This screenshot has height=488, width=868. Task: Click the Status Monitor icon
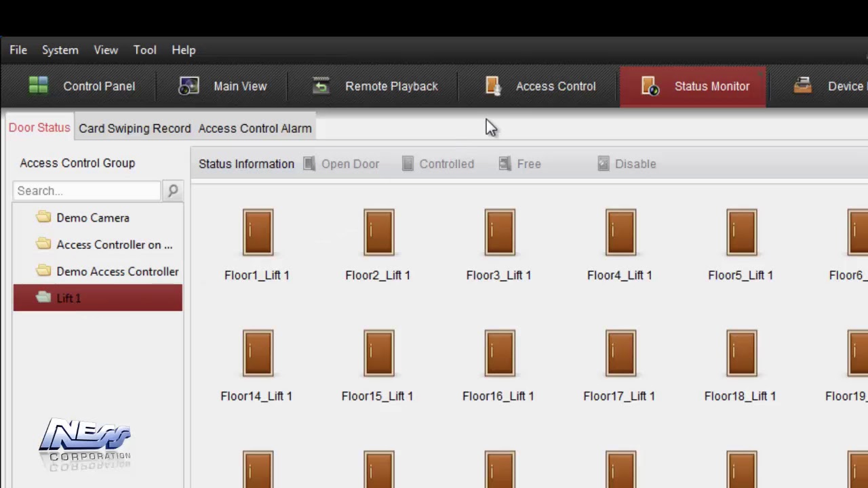point(650,86)
